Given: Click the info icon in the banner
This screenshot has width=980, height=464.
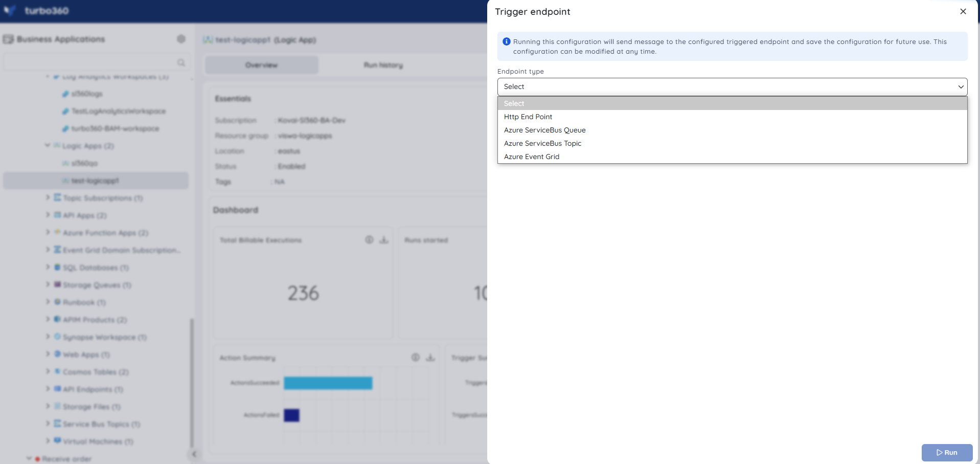Looking at the screenshot, I should [x=507, y=41].
